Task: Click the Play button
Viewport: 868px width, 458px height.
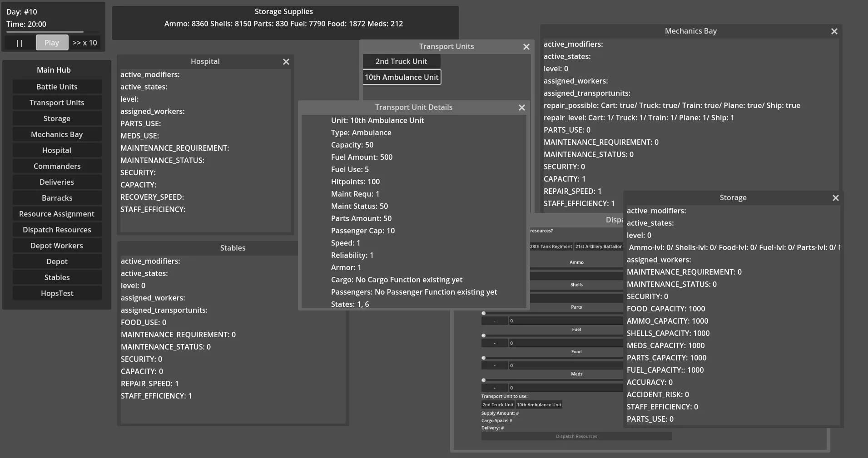Action: [52, 43]
